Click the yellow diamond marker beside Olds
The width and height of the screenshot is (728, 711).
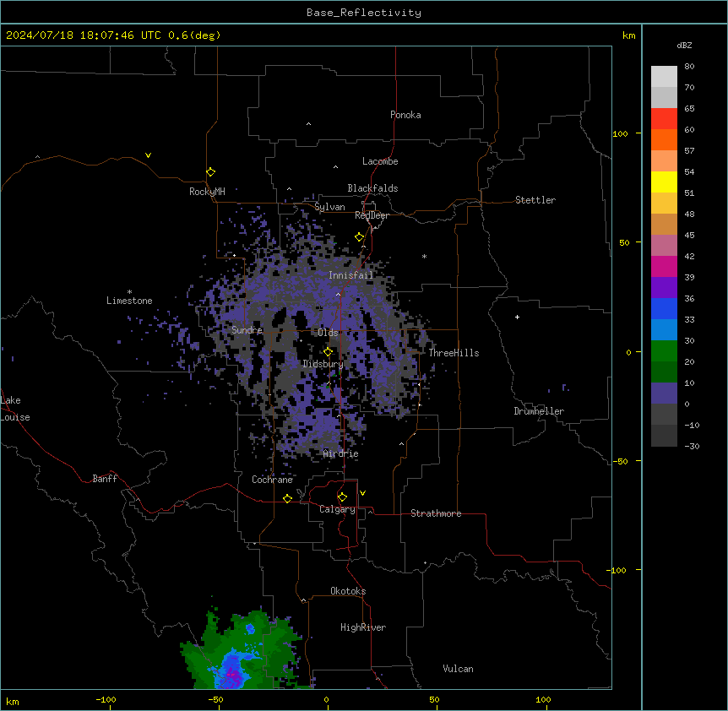[x=328, y=352]
